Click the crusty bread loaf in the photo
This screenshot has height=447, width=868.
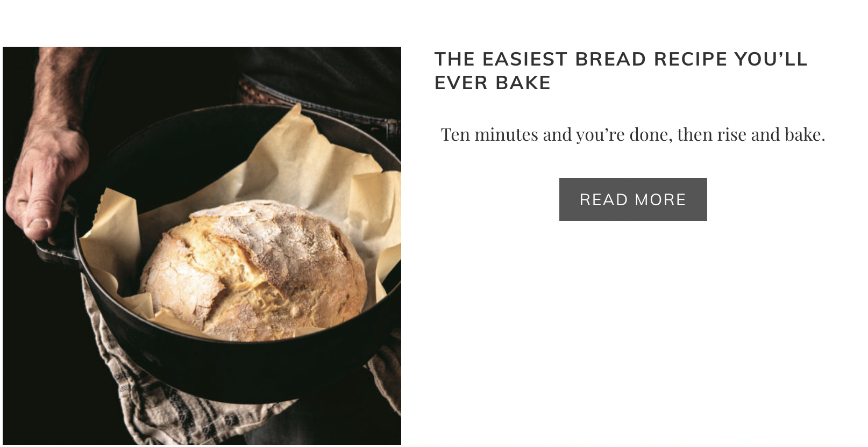click(253, 270)
